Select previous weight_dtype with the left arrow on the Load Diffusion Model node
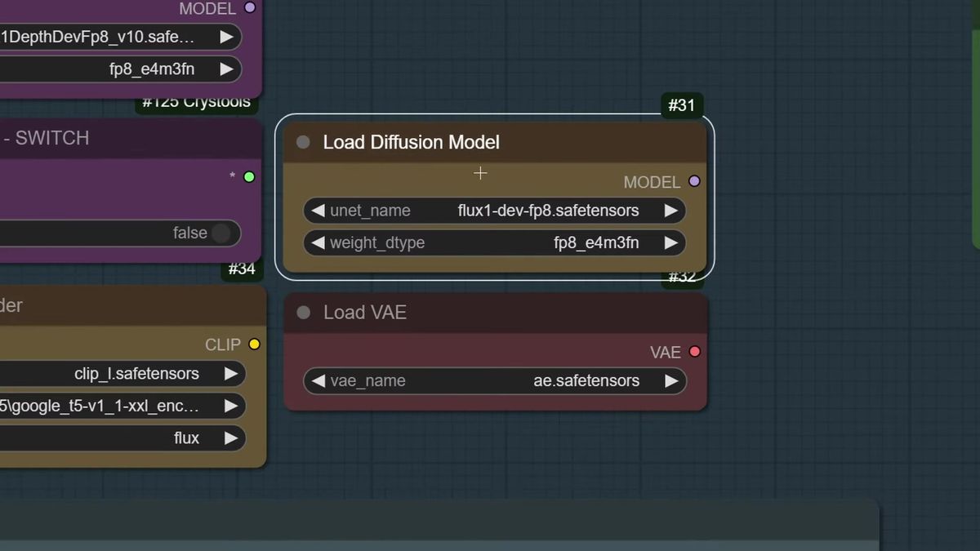980x551 pixels. [x=318, y=242]
